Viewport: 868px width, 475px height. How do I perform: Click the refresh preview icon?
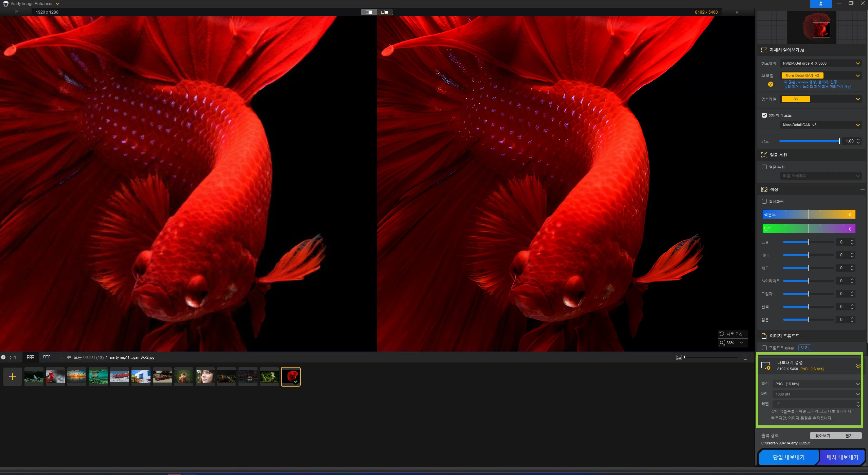point(722,334)
